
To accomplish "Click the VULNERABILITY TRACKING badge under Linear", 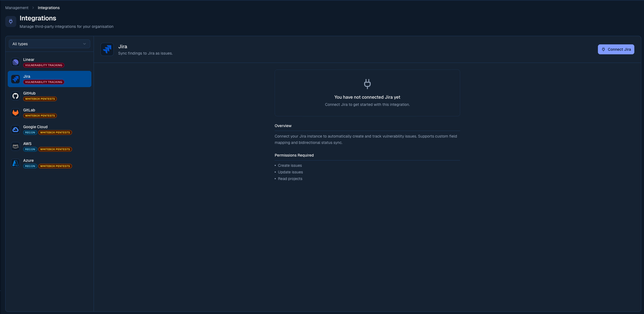I will (x=43, y=65).
